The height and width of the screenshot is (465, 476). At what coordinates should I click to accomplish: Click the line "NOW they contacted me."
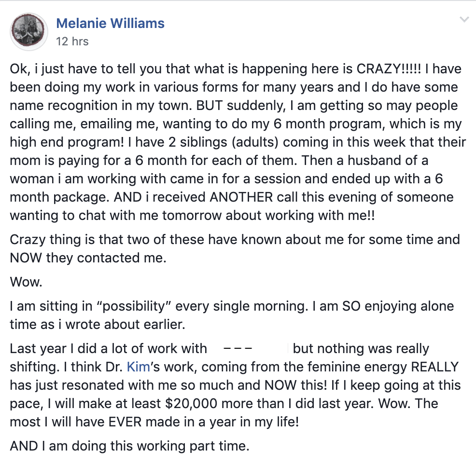88,258
